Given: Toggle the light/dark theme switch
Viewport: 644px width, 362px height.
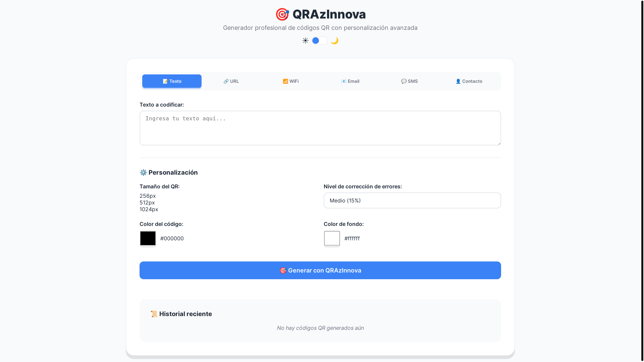Looking at the screenshot, I should (x=320, y=41).
